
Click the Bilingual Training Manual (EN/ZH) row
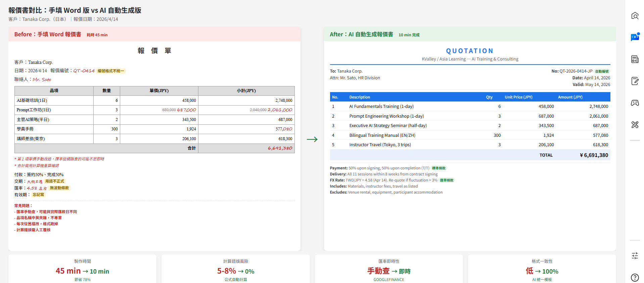click(470, 135)
